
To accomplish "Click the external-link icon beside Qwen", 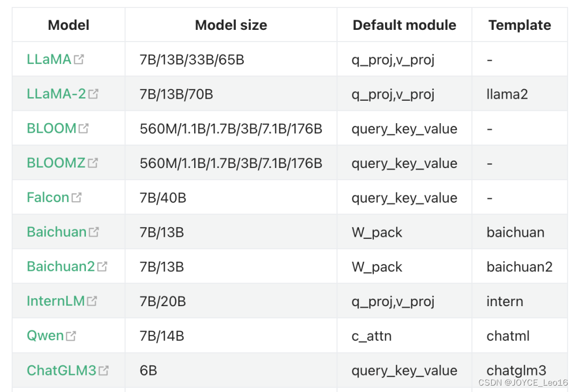I will tap(71, 335).
